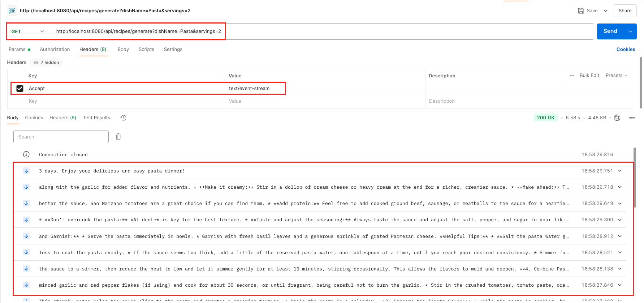644x303 pixels.
Task: Click the HTTP request type icon beside title
Action: coord(12,10)
